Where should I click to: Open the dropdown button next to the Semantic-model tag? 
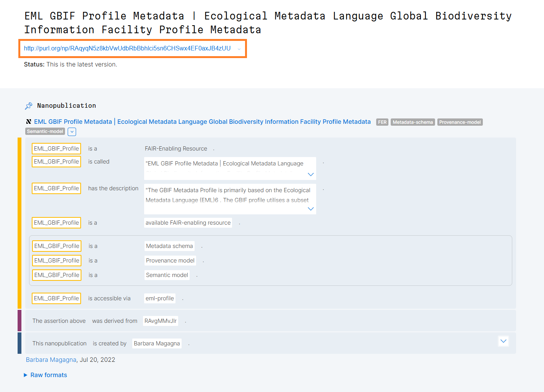coord(72,132)
